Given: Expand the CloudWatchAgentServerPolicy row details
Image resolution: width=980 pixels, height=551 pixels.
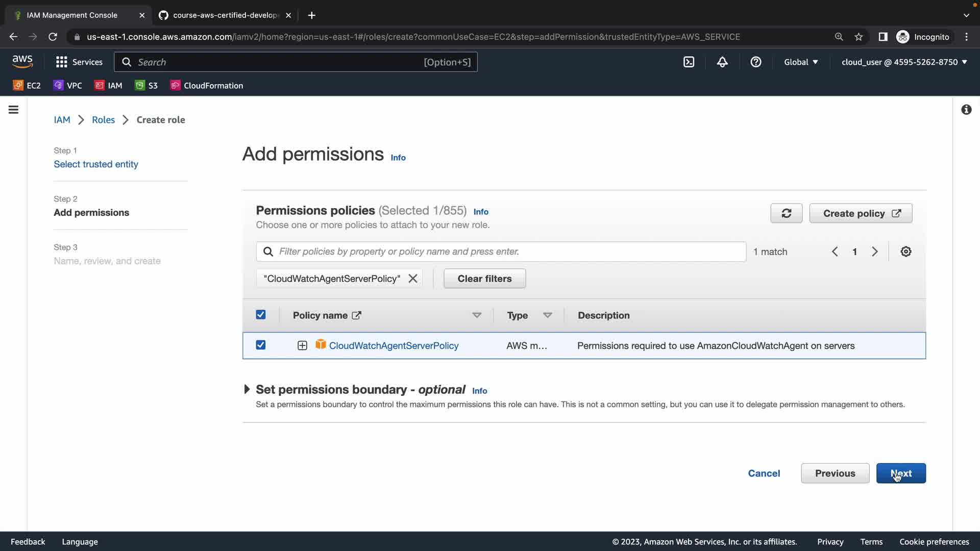Looking at the screenshot, I should (x=302, y=345).
